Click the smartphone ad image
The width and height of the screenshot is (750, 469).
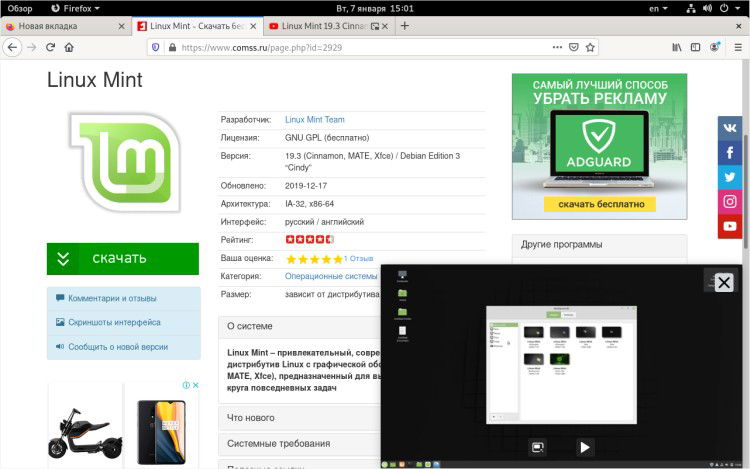[162, 432]
